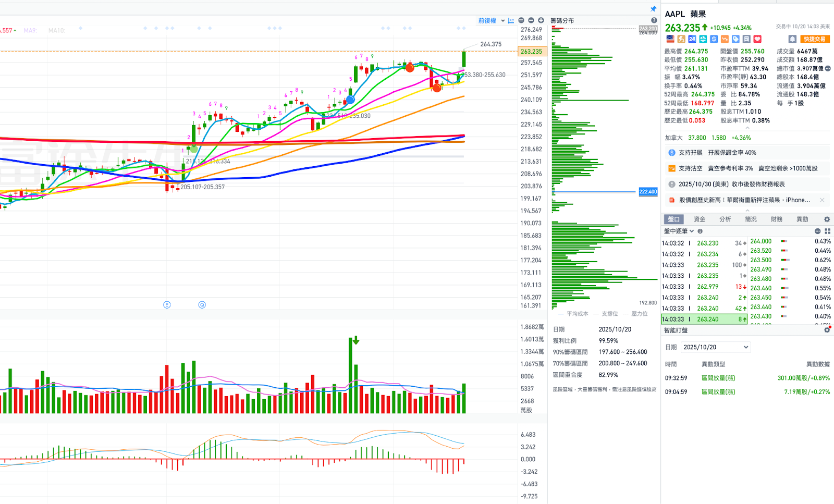Click the Q quarterly event marker on chart
Image resolution: width=834 pixels, height=504 pixels.
[202, 305]
